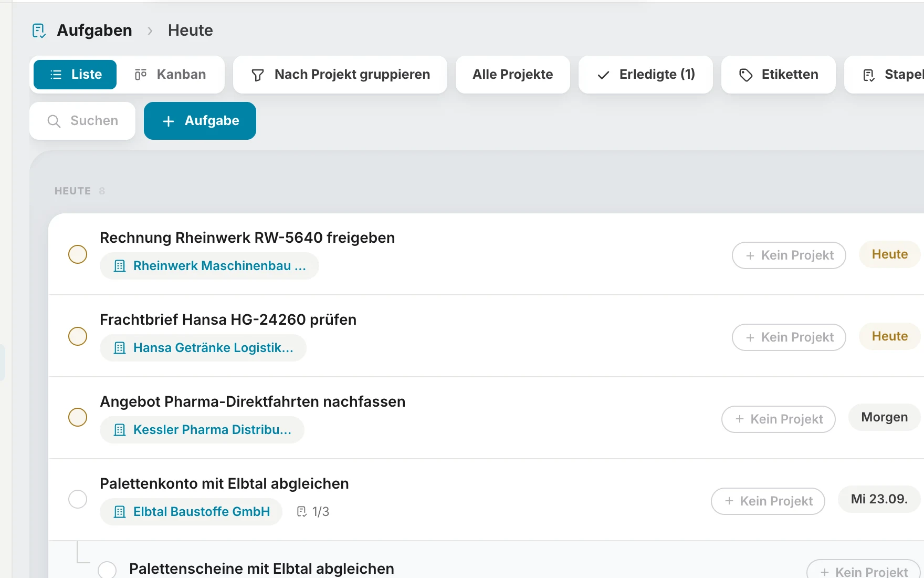
Task: Open the Aufgaben breadcrumb link
Action: coord(94,30)
